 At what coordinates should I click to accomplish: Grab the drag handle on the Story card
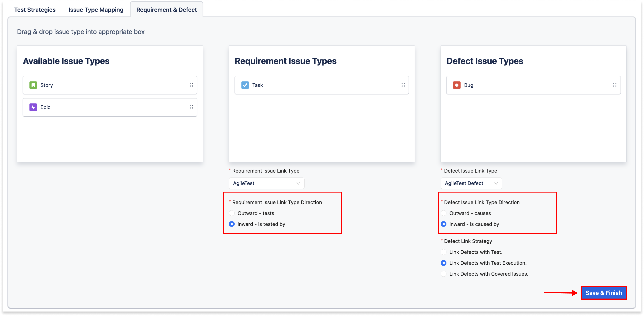click(x=191, y=85)
